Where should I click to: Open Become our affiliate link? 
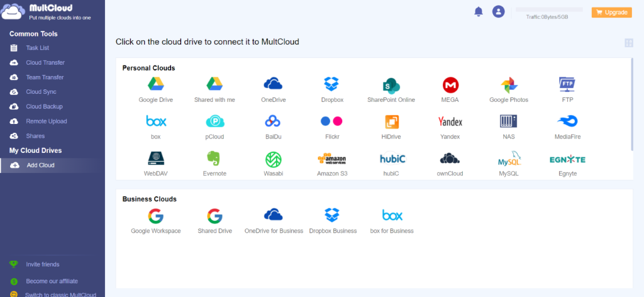coord(52,281)
